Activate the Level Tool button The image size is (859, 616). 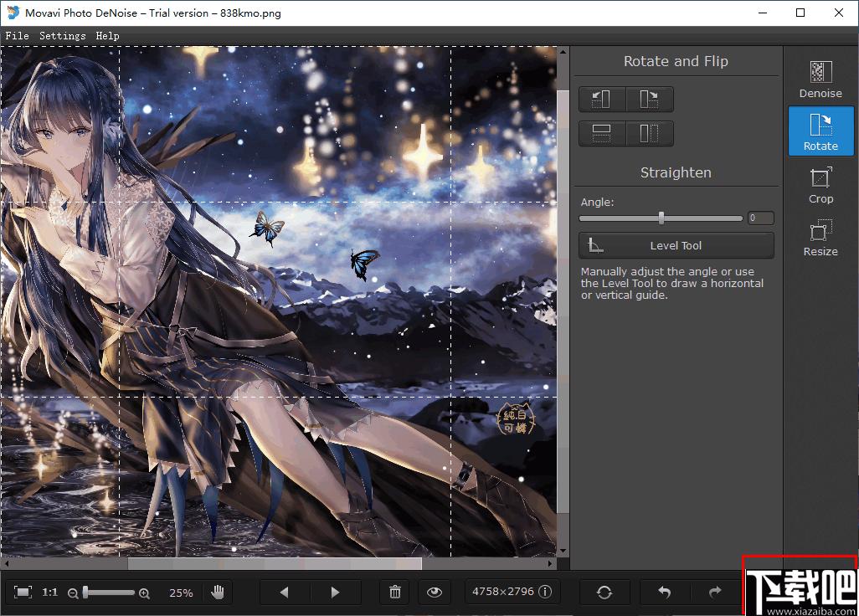676,245
